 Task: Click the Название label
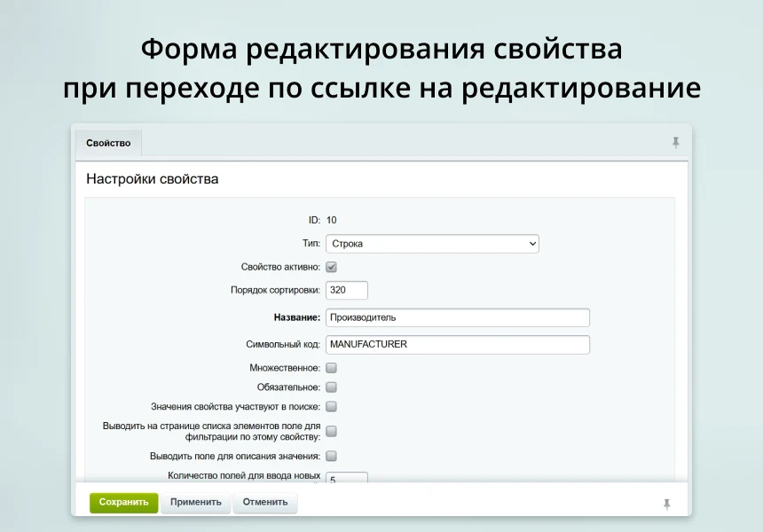[x=297, y=317]
